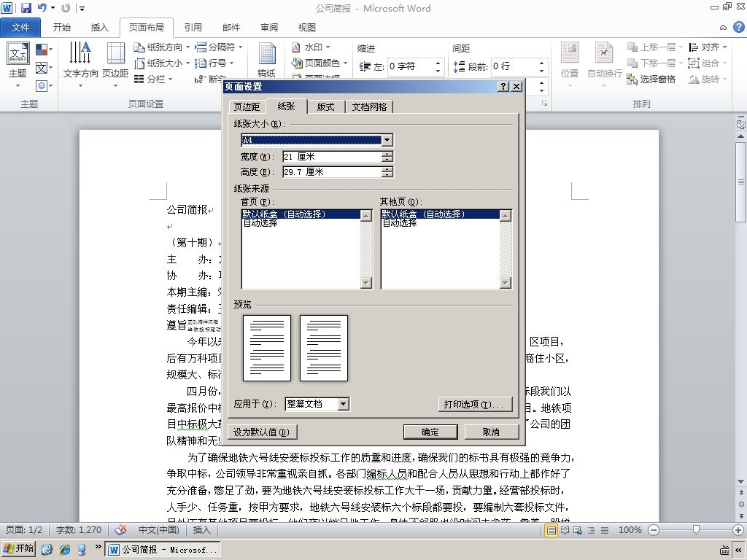This screenshot has height=560, width=747.
Task: Switch to 版式 layout tab in dialog
Action: click(x=326, y=106)
